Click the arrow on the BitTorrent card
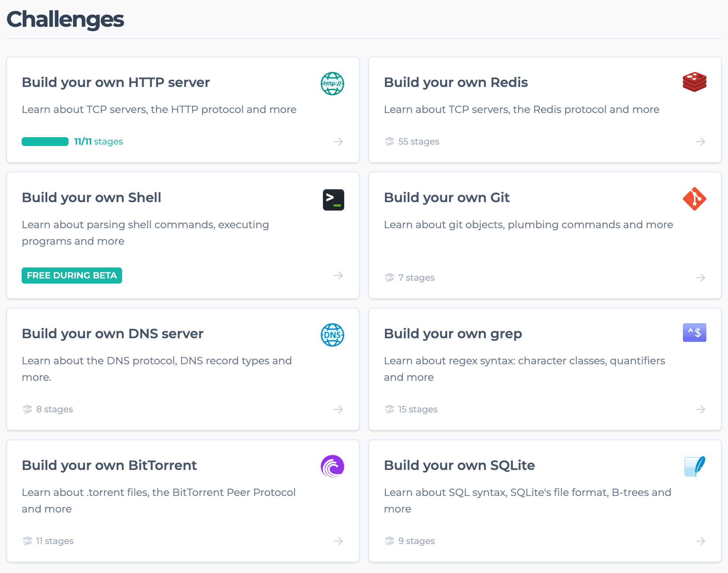The height and width of the screenshot is (573, 728). 338,541
